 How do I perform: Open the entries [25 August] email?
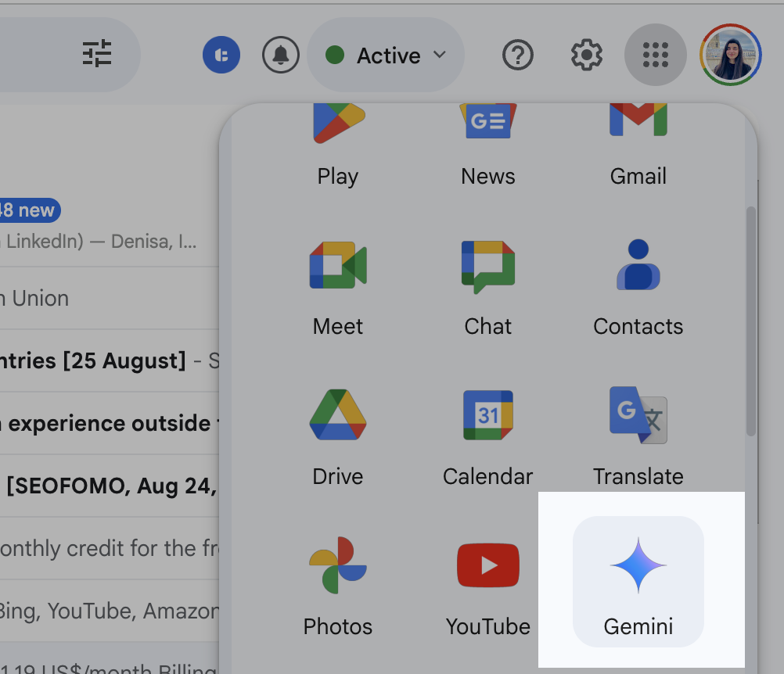[109, 360]
